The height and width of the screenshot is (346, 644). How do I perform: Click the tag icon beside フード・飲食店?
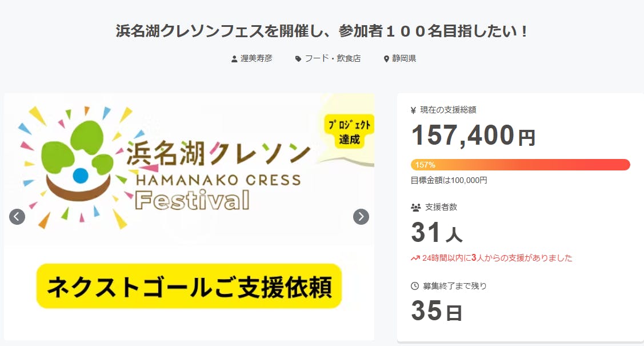coord(298,59)
